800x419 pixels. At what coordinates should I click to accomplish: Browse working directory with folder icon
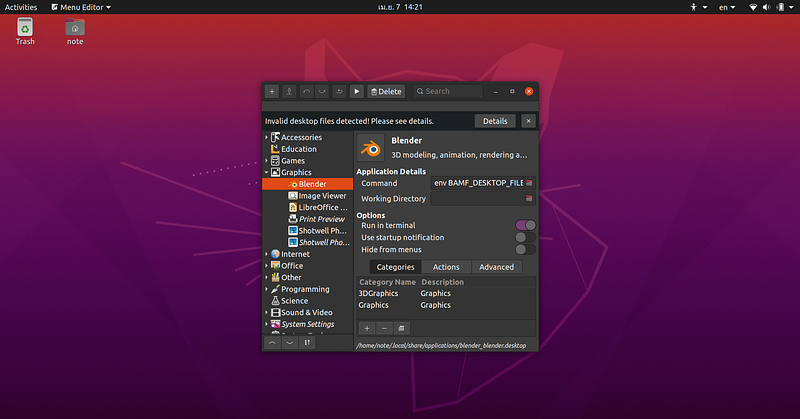(529, 199)
